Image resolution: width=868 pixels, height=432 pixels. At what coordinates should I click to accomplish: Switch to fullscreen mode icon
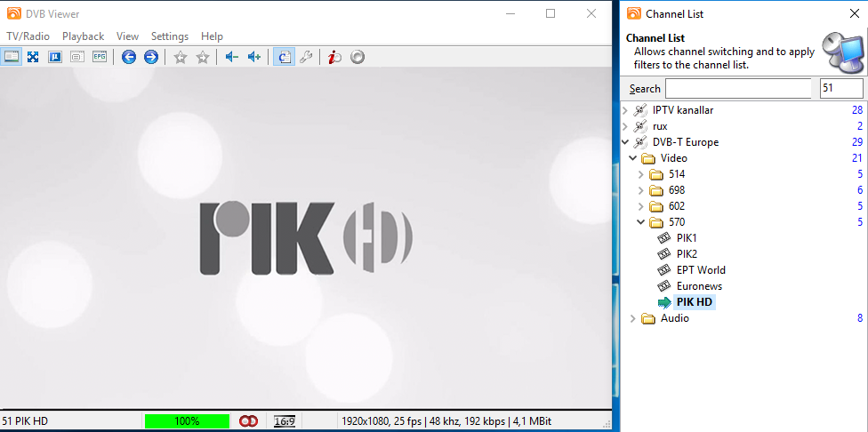33,56
